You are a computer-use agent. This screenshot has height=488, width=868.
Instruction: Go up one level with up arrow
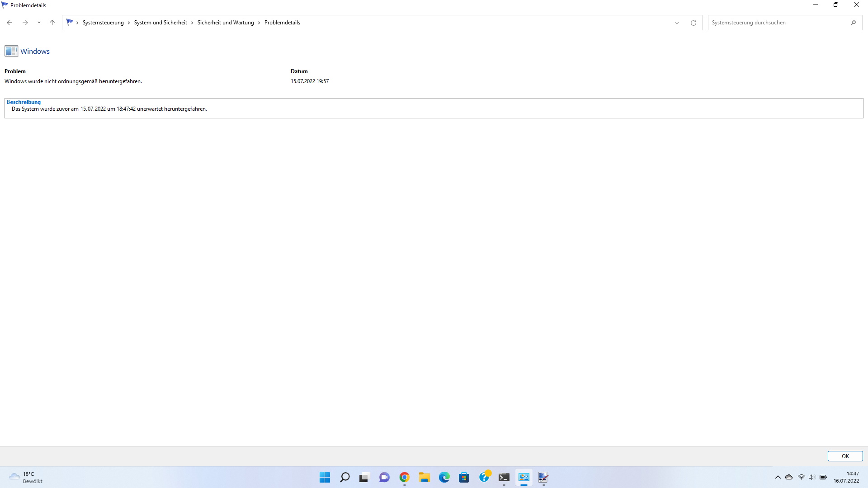(52, 23)
